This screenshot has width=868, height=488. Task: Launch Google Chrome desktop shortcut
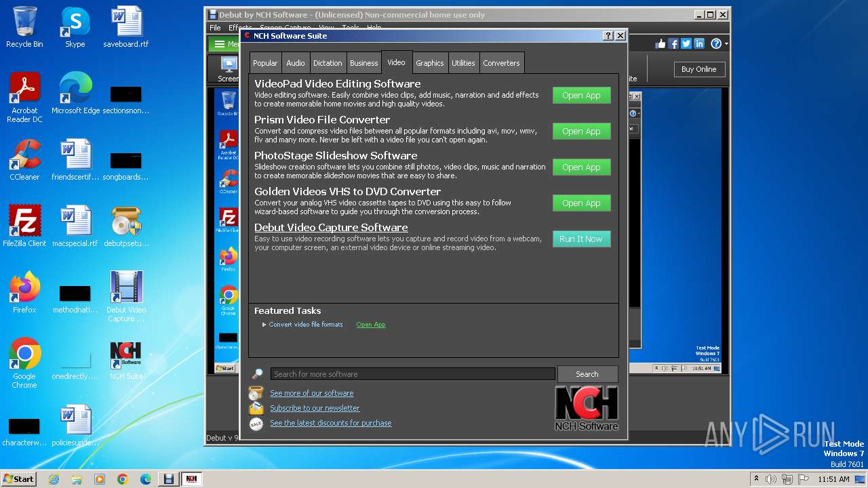(x=24, y=363)
